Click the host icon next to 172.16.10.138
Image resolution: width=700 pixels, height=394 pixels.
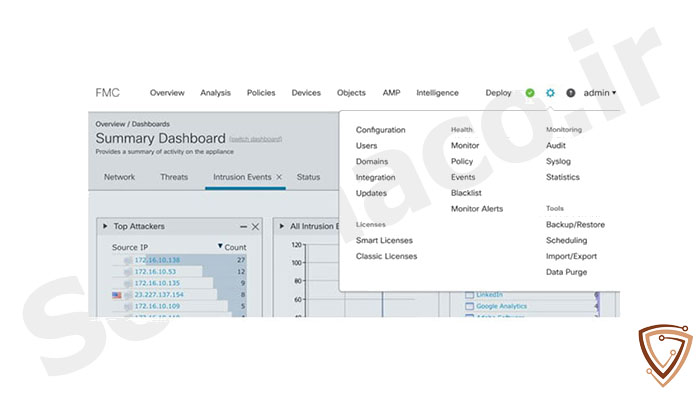coord(128,260)
